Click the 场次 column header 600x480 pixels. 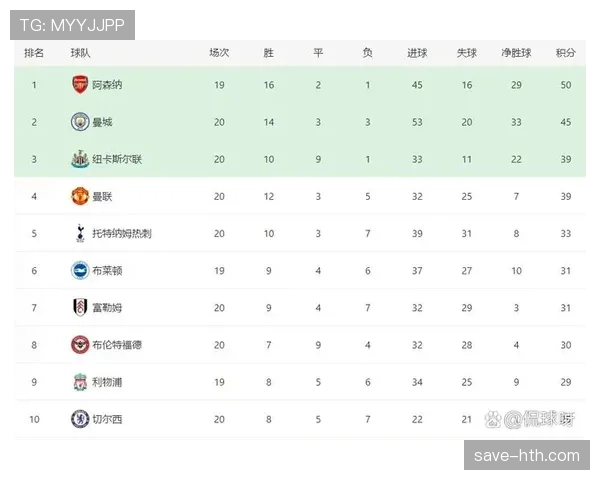(219, 53)
